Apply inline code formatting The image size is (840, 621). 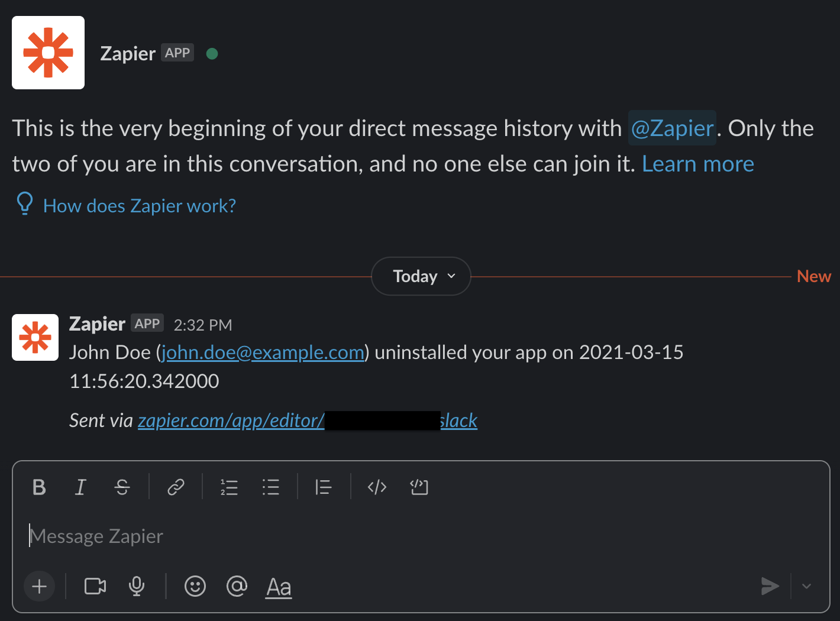click(377, 487)
